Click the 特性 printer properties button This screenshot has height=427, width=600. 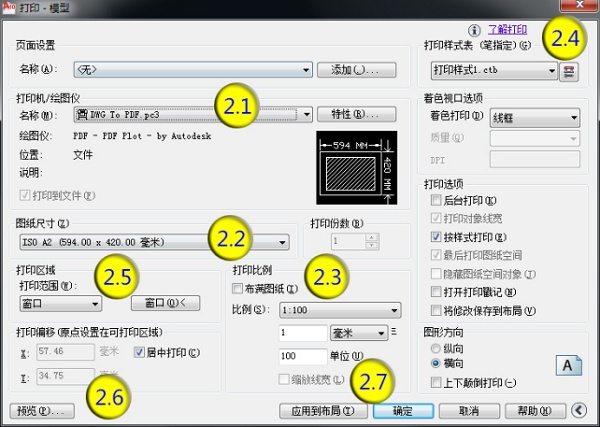(349, 114)
